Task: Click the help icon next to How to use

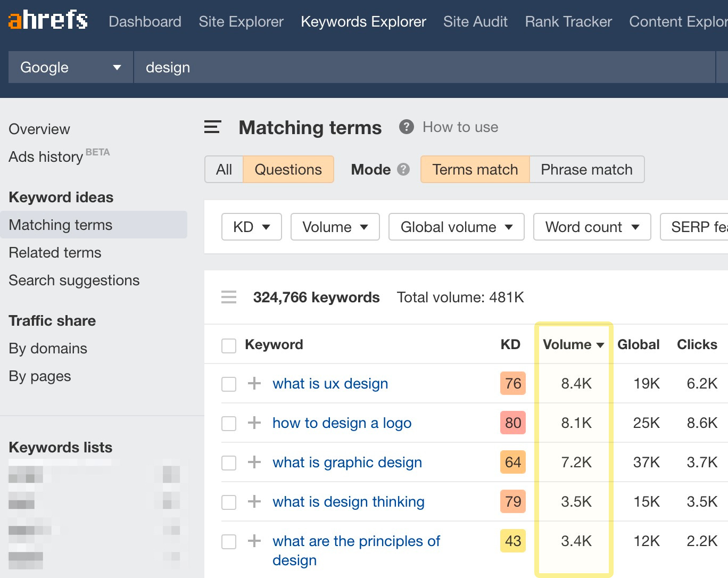Action: pyautogui.click(x=406, y=127)
